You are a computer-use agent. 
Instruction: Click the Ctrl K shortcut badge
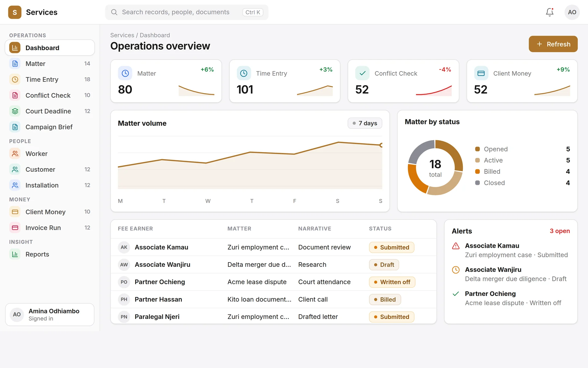coord(253,12)
